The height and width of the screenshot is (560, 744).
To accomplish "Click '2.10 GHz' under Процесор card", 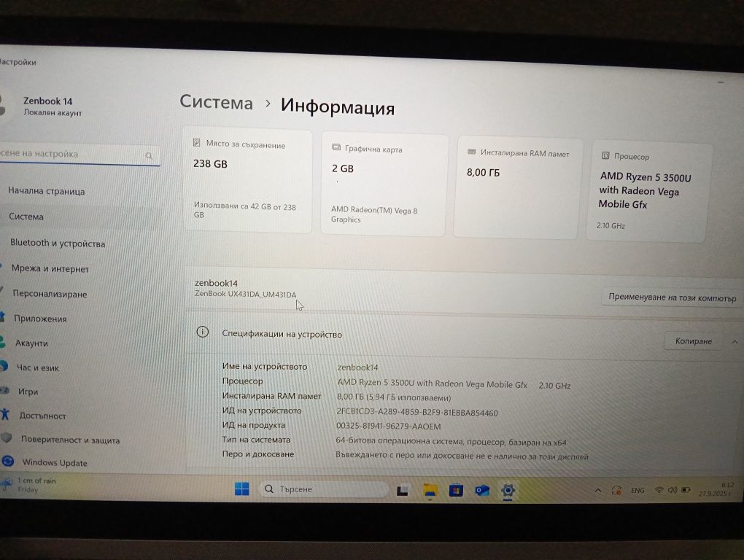I will point(611,226).
